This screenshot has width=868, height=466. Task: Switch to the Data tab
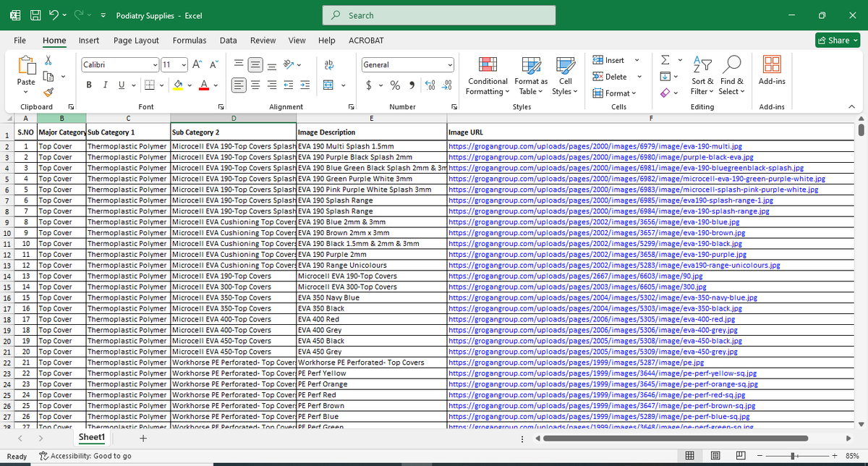click(x=229, y=41)
